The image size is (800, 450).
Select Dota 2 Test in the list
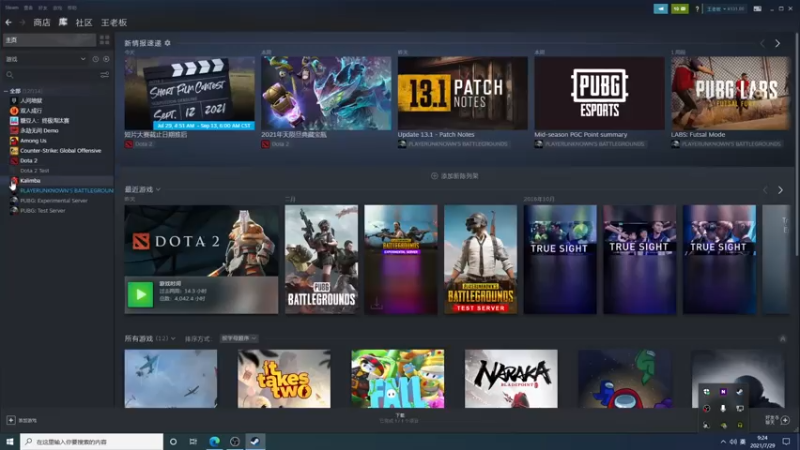[x=34, y=170]
